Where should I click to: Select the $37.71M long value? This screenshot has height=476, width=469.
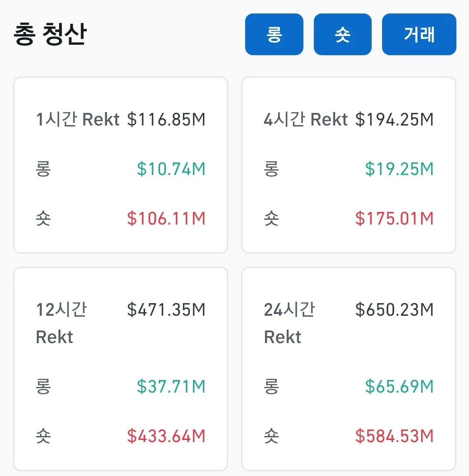tap(171, 387)
